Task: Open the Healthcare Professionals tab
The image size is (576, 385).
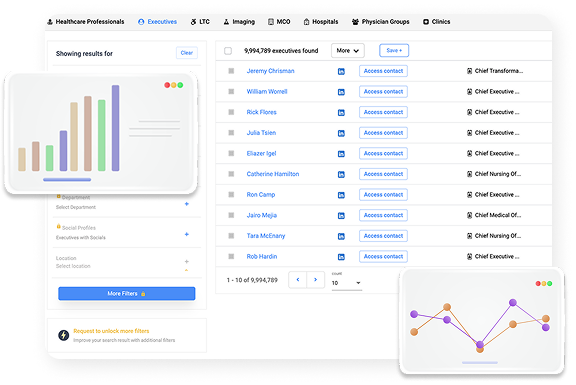Action: [x=86, y=22]
